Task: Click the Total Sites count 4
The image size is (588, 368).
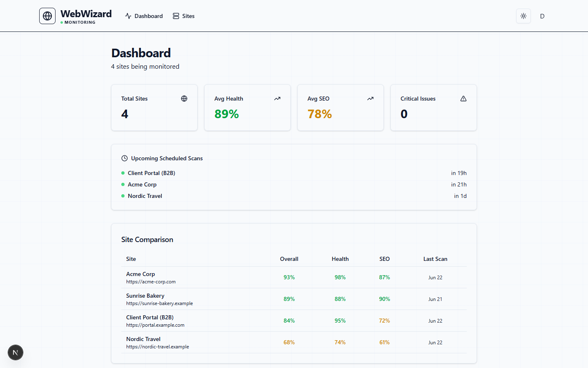Action: [125, 114]
